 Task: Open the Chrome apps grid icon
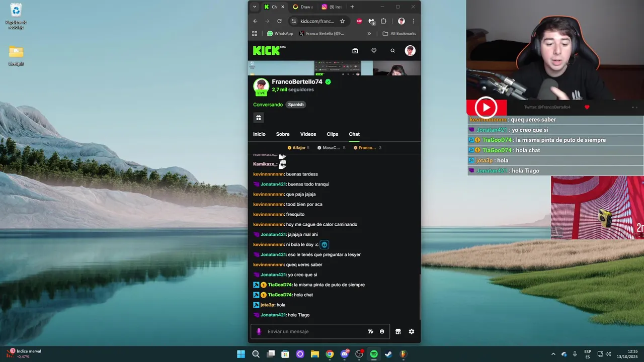coord(255,34)
